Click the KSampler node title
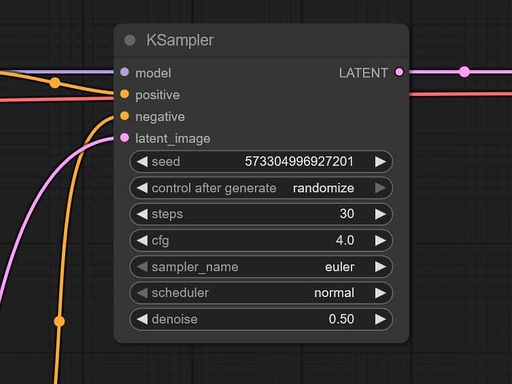 click(x=180, y=40)
